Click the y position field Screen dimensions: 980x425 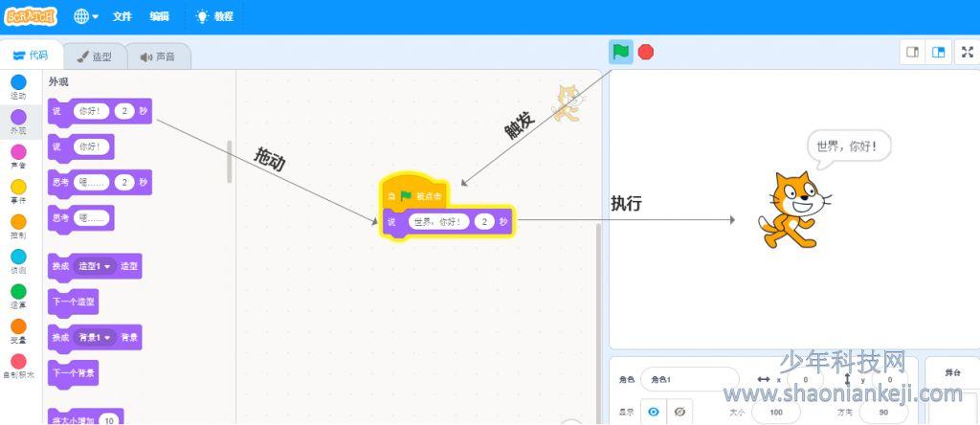890,379
